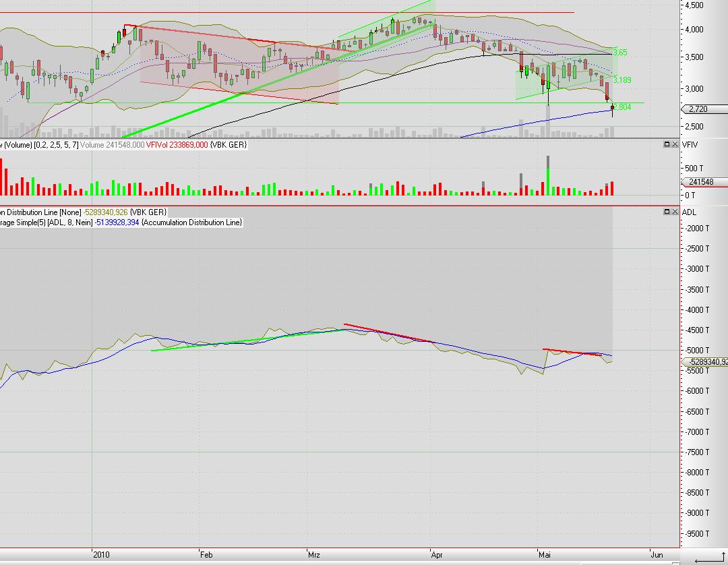Click the 2010 date axis label
Image resolution: width=728 pixels, height=565 pixels.
[101, 554]
